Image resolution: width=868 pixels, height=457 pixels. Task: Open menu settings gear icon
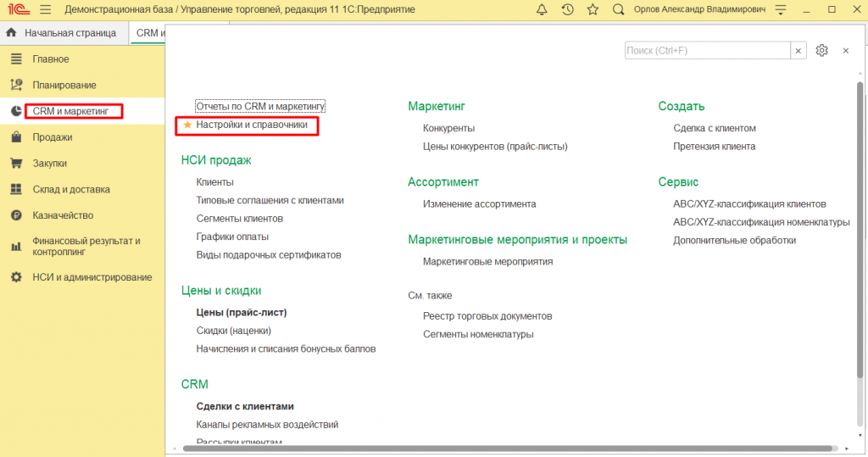click(821, 51)
